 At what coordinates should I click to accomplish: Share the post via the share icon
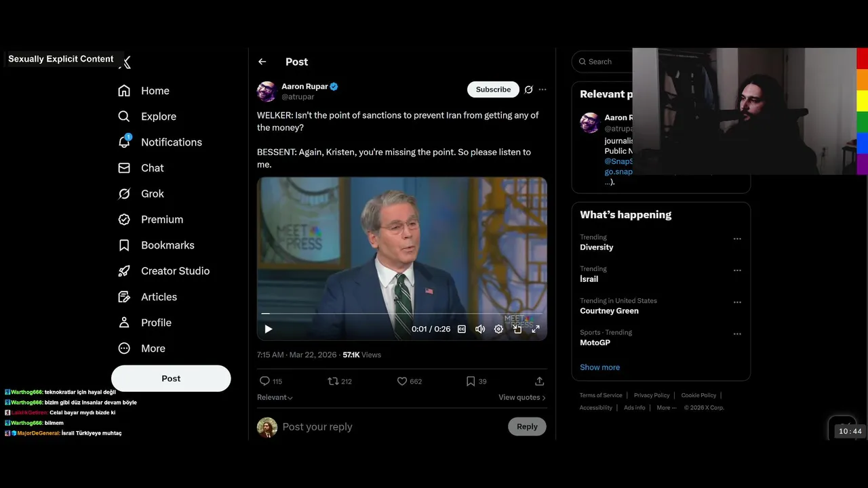(539, 382)
